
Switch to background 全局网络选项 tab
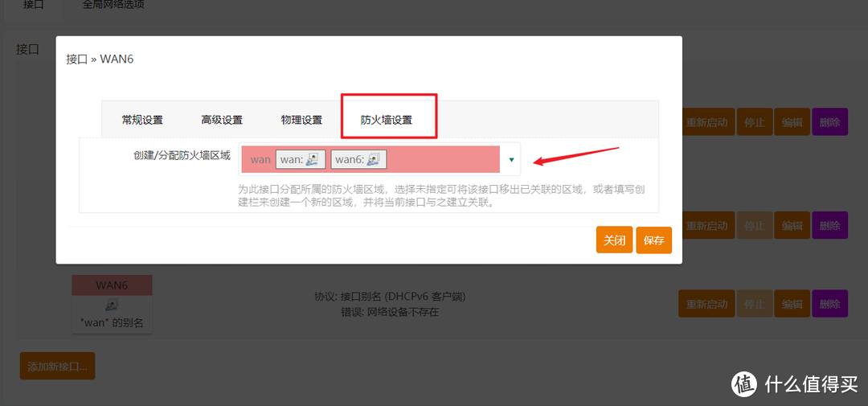click(113, 5)
